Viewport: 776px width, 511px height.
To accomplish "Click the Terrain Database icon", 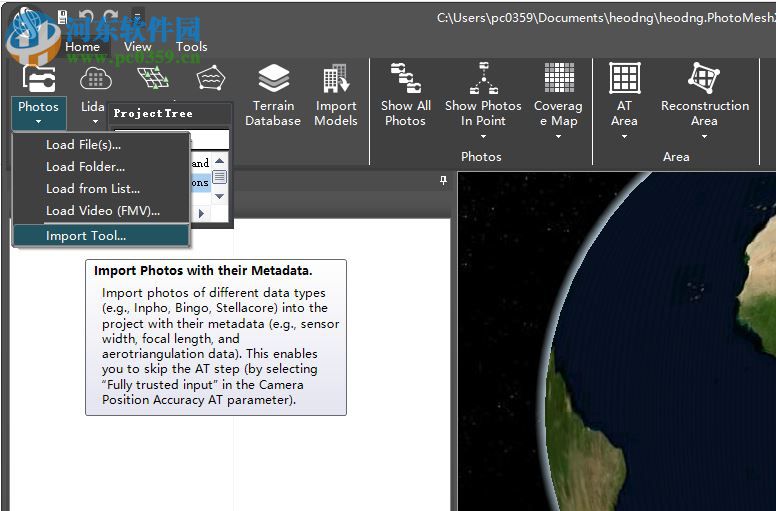I will [x=273, y=79].
